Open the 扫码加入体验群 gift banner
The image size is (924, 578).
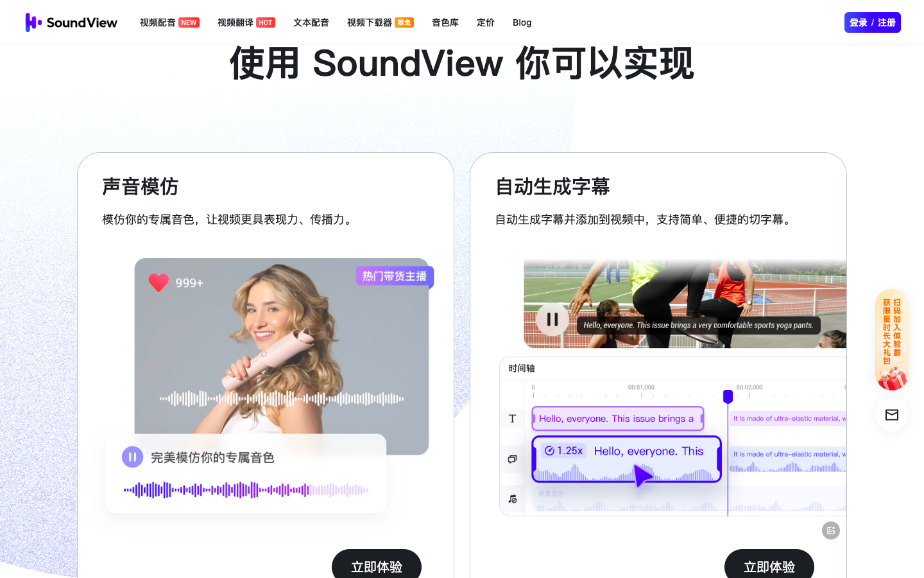(x=892, y=340)
